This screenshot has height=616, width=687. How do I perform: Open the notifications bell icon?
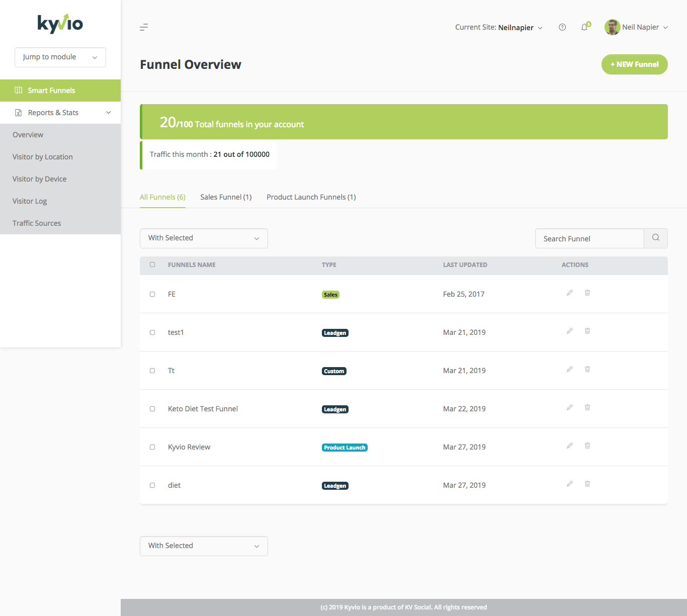coord(585,27)
